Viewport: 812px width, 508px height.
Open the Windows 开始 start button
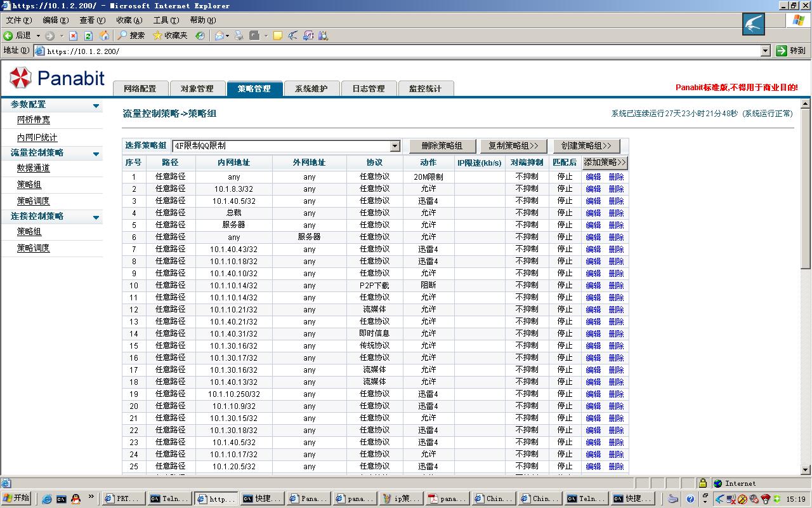point(17,498)
